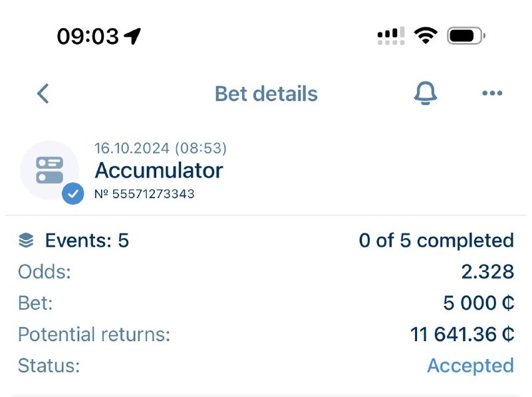Tap the potential returns amount 11 641.36
Image resolution: width=532 pixels, height=397 pixels.
click(462, 334)
